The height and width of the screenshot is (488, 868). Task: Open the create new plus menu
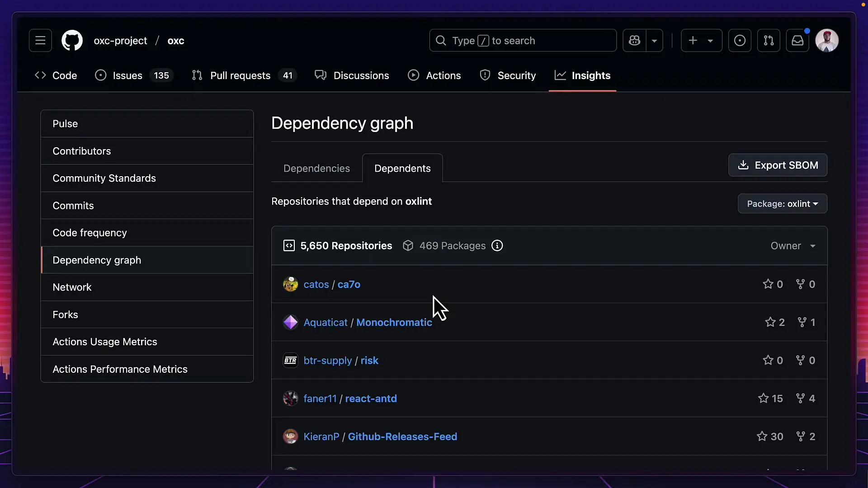(x=701, y=41)
